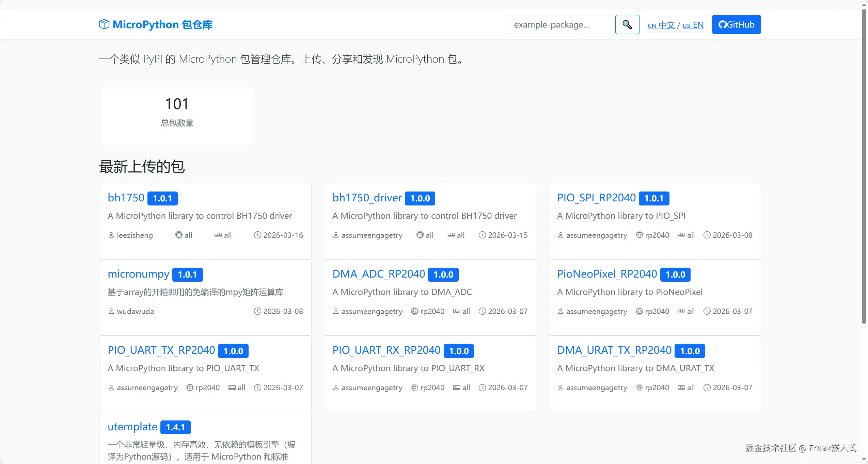This screenshot has width=868, height=464.
Task: Click the clock icon next to 2026-03-16
Action: [x=257, y=235]
